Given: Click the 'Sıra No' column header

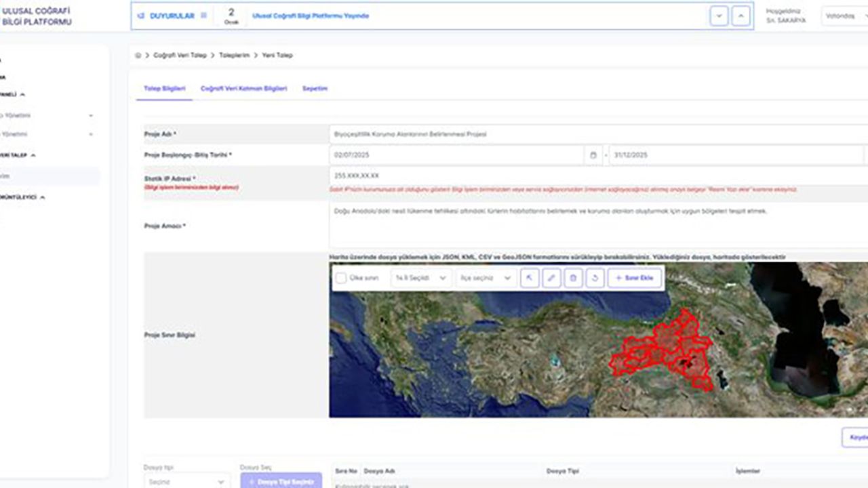Looking at the screenshot, I should (x=345, y=471).
